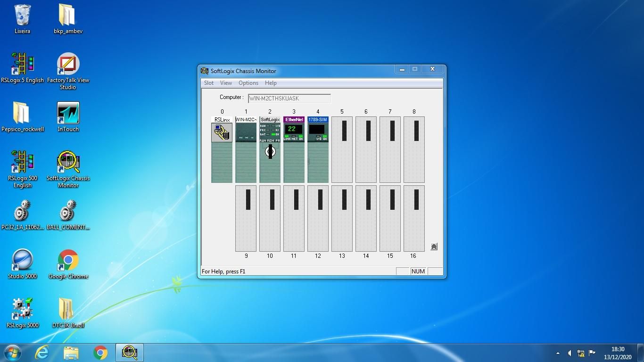Show hidden system tray icons

click(x=558, y=353)
